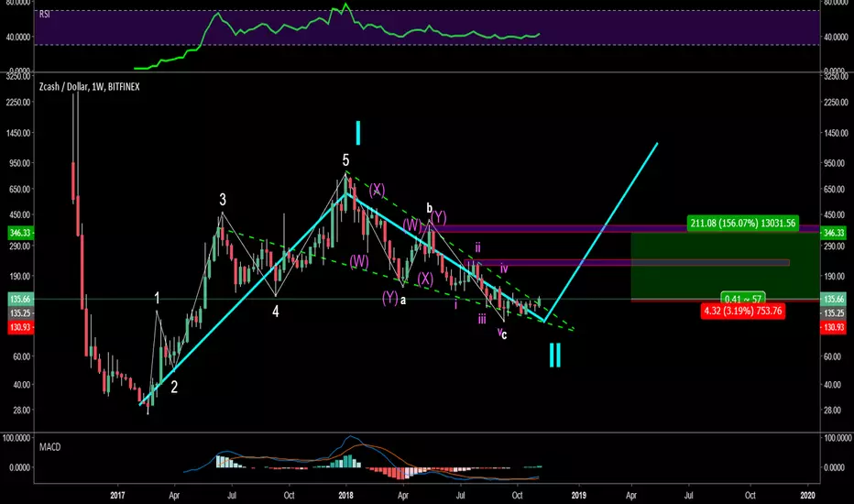854x504 pixels.
Task: Click the MACD indicator label
Action: tap(50, 447)
